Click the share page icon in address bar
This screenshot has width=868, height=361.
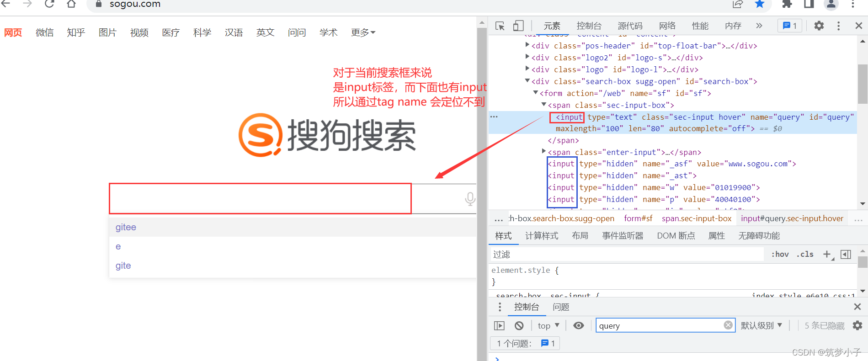point(738,4)
